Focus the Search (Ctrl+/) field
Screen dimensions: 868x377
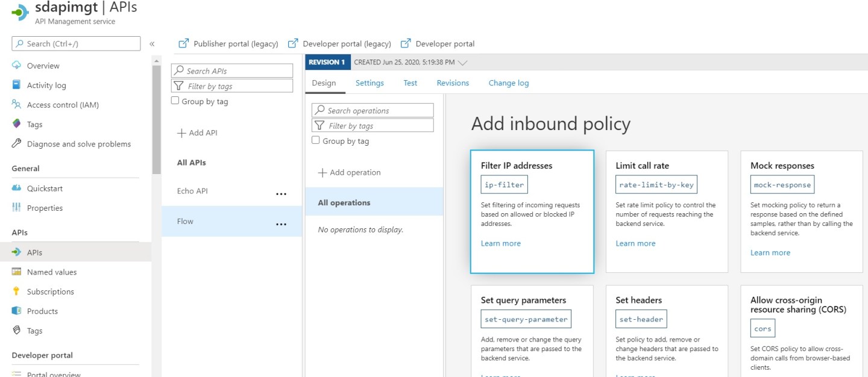point(76,43)
